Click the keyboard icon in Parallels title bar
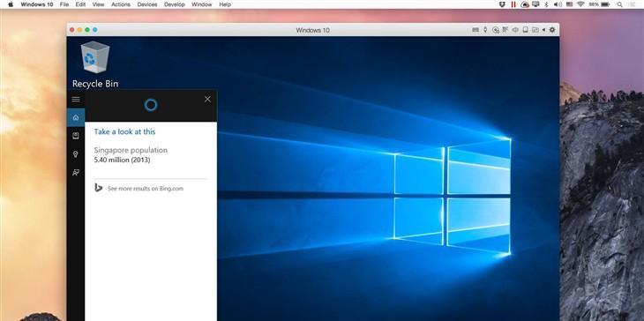Viewport: 644px width, 321px height. tap(476, 30)
